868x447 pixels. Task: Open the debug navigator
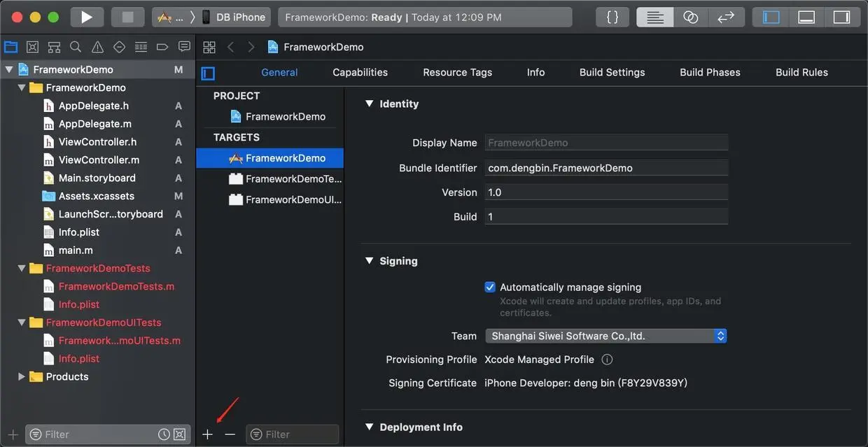coord(141,47)
